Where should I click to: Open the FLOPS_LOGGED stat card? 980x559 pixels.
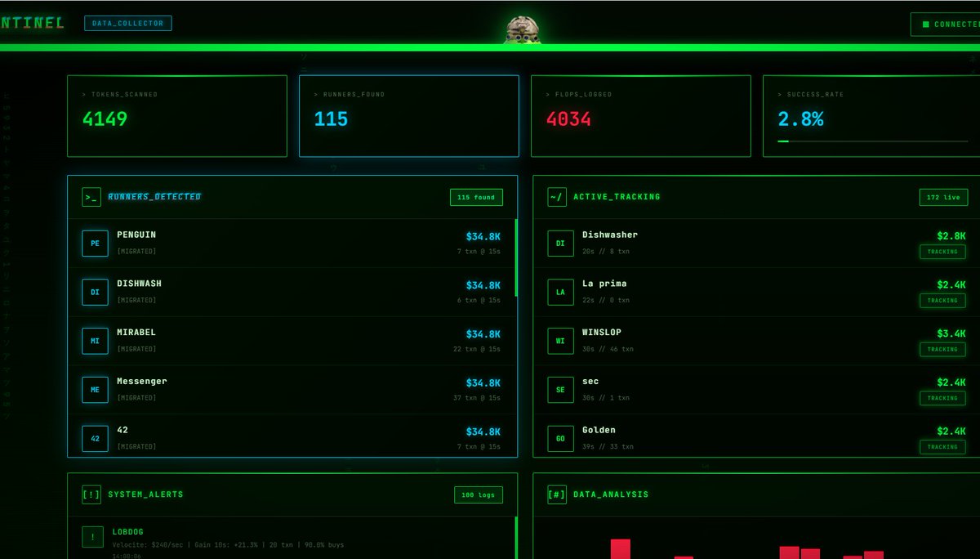point(641,116)
